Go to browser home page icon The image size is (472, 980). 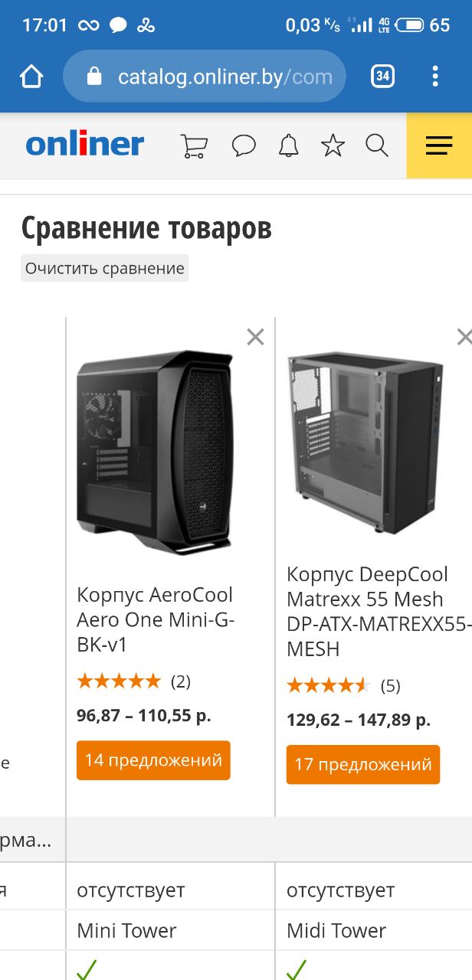click(32, 77)
